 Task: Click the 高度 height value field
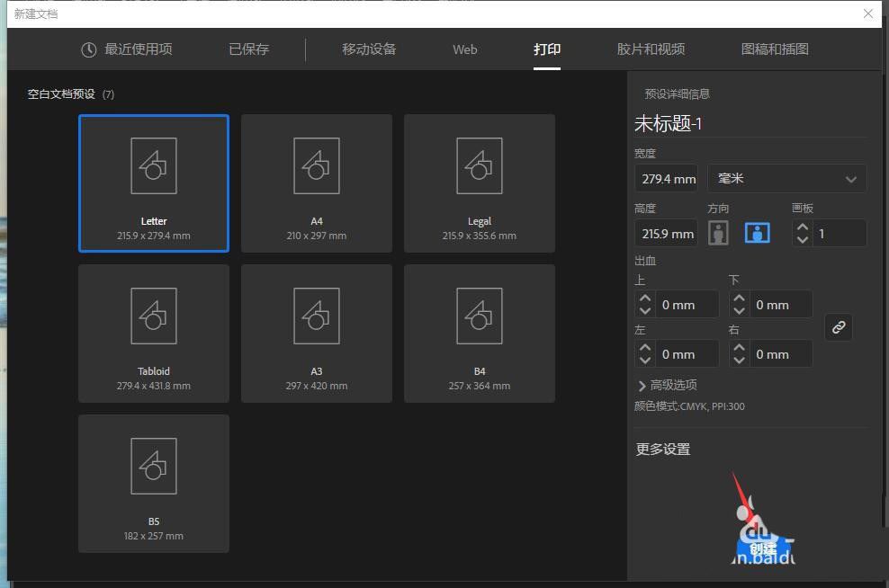(x=666, y=233)
